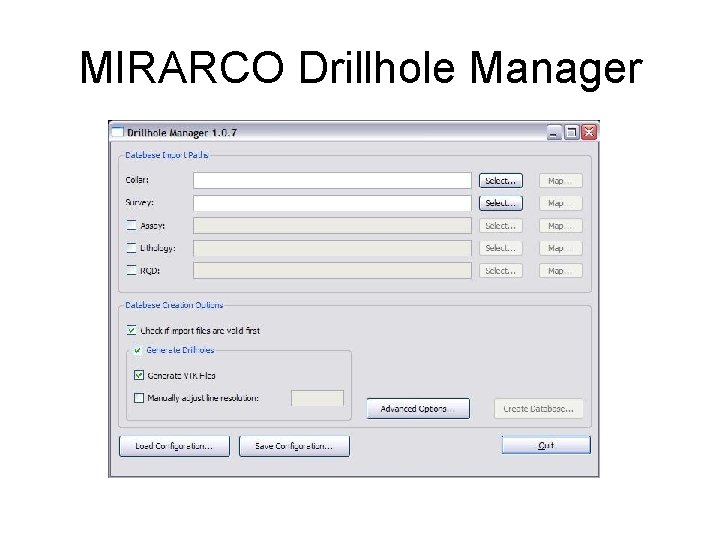
Task: Uncheck Generate VTK Files
Action: tap(139, 375)
